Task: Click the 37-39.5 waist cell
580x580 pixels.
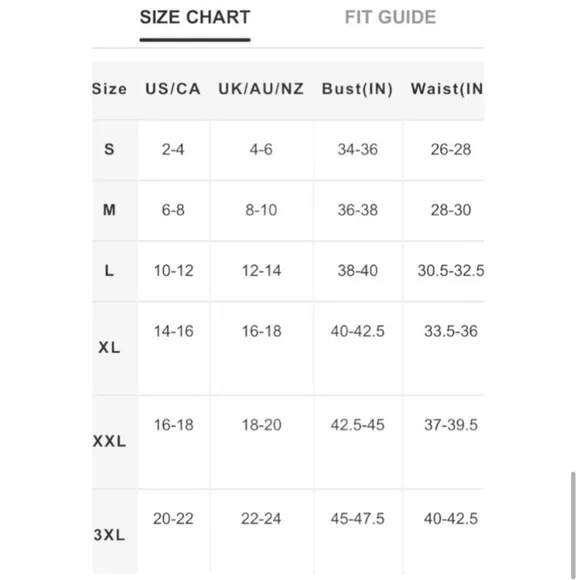Action: pyautogui.click(x=451, y=425)
